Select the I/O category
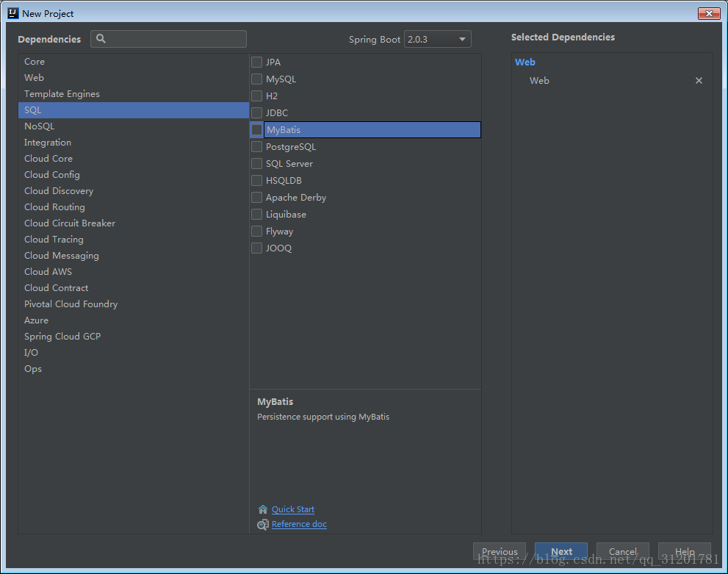728x574 pixels. click(133, 353)
